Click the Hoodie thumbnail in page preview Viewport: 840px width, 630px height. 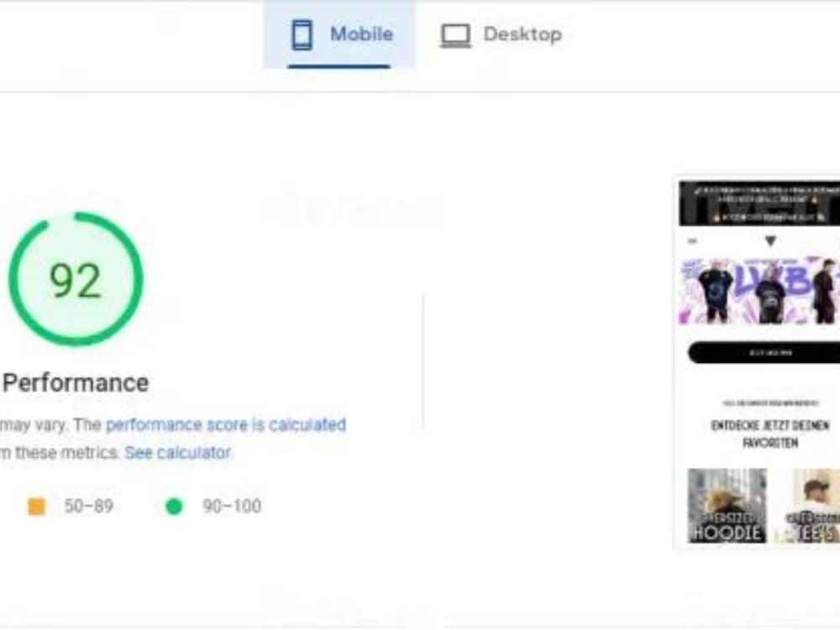[x=727, y=506]
